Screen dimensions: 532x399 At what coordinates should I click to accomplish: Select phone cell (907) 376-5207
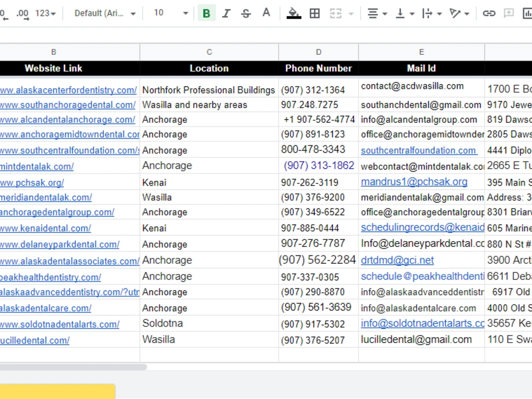pos(318,340)
